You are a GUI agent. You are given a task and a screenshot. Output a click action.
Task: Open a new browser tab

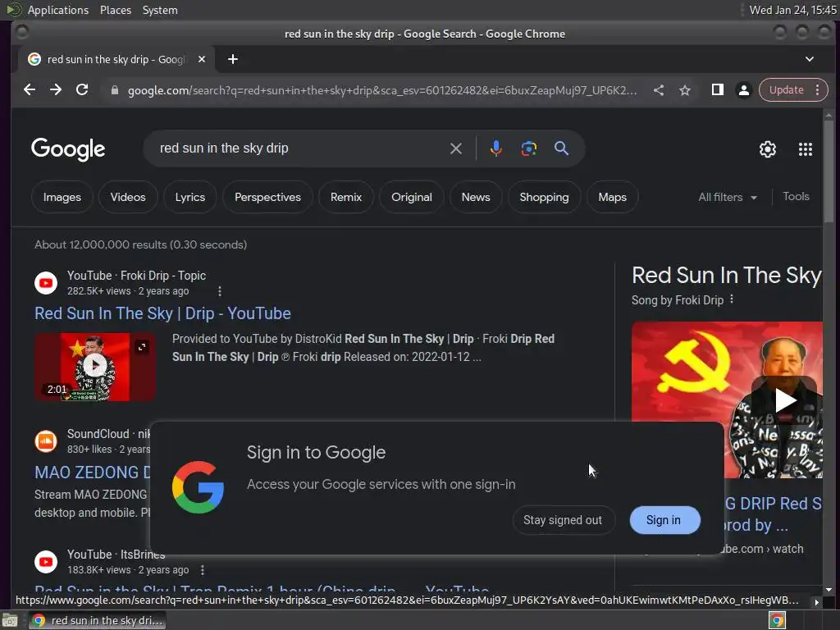(232, 59)
